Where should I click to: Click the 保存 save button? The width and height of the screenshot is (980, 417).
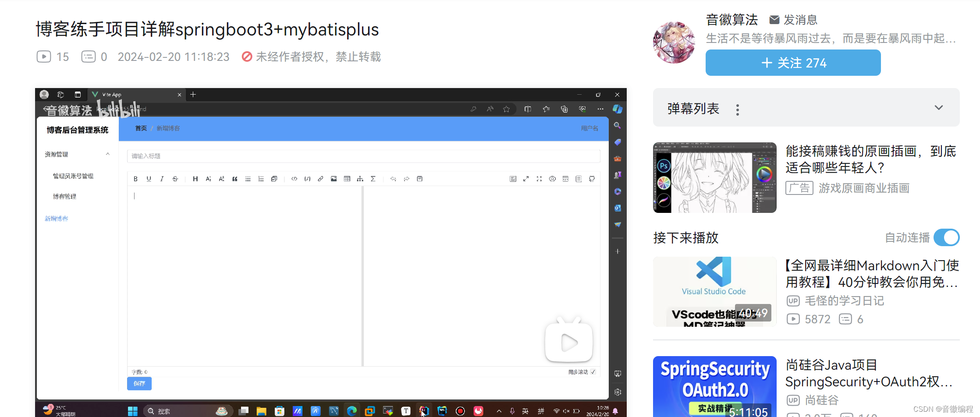(x=139, y=383)
